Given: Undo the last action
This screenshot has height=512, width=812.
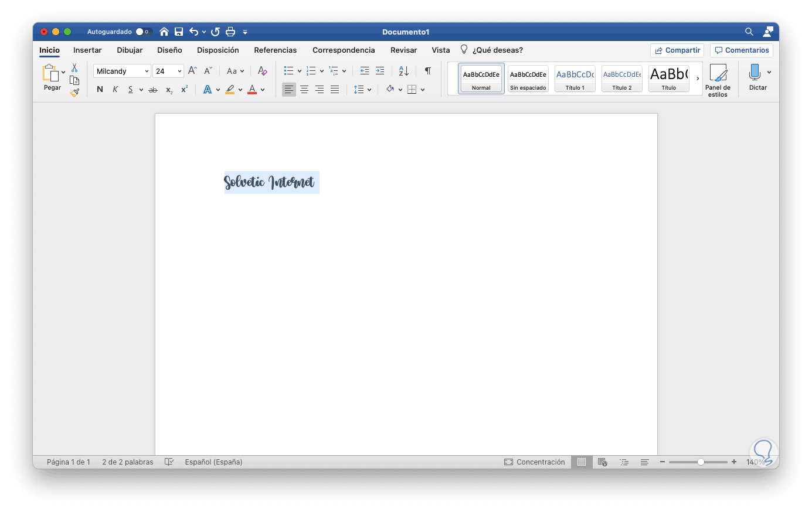Looking at the screenshot, I should [x=193, y=32].
